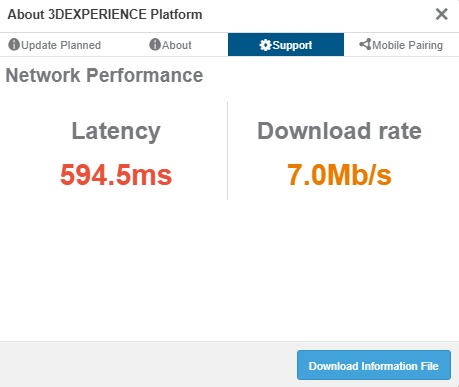Viewport: 459px width, 387px height.
Task: Select the Latency label text
Action: click(116, 131)
